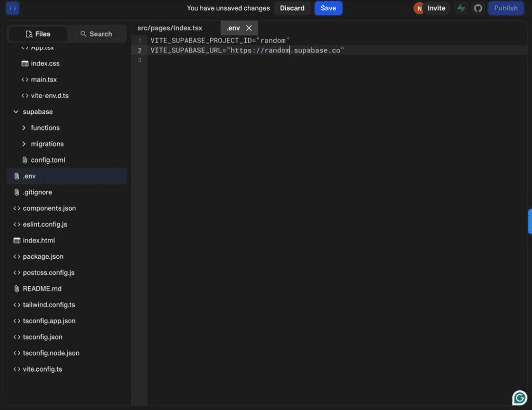
Task: Open the Supabase lightning bolt icon
Action: click(x=461, y=8)
